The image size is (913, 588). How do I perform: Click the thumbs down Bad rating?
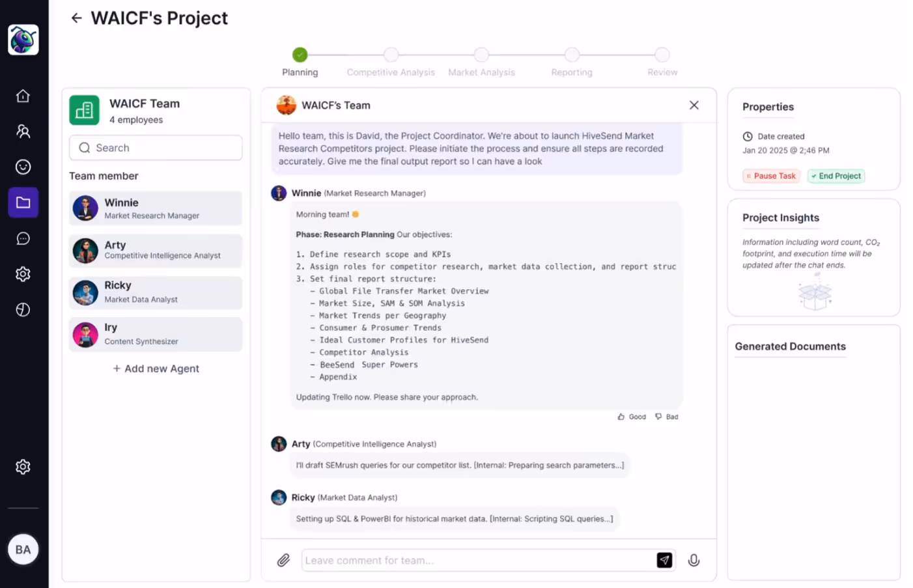click(667, 417)
